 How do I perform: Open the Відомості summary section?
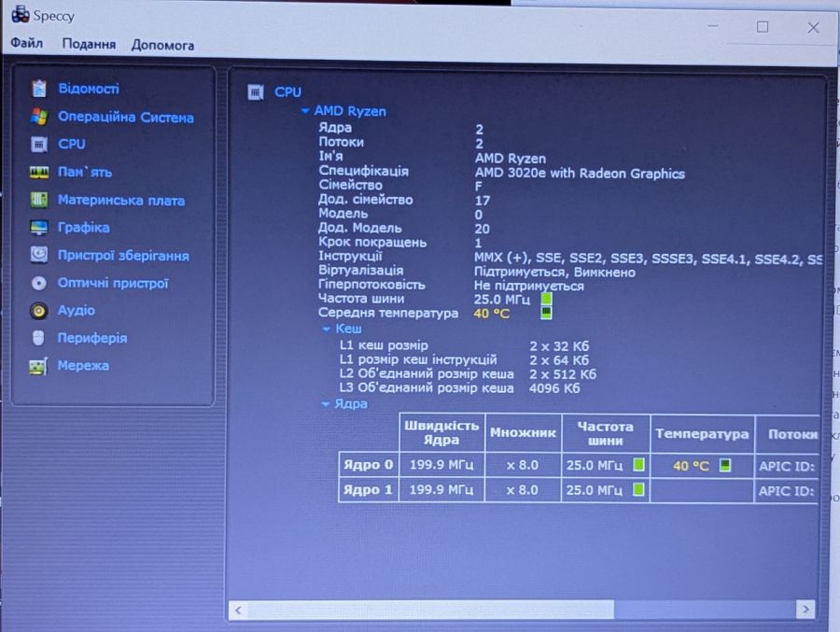(x=89, y=89)
